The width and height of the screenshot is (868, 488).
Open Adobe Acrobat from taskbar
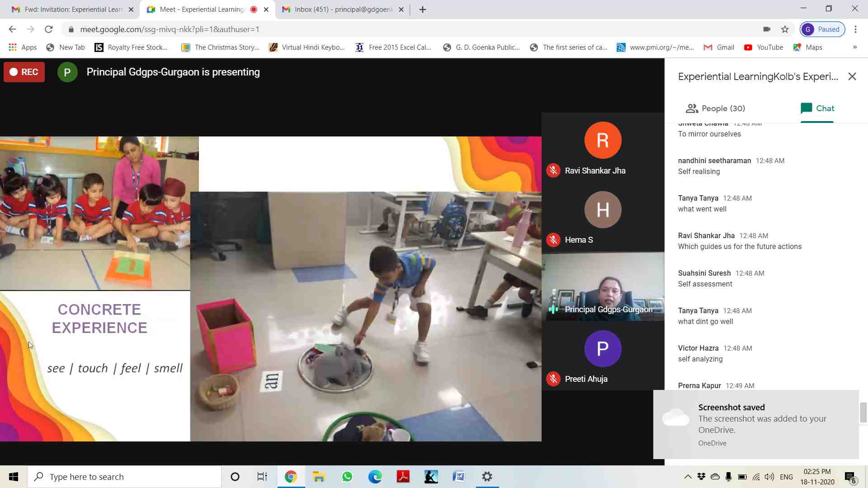tap(403, 477)
